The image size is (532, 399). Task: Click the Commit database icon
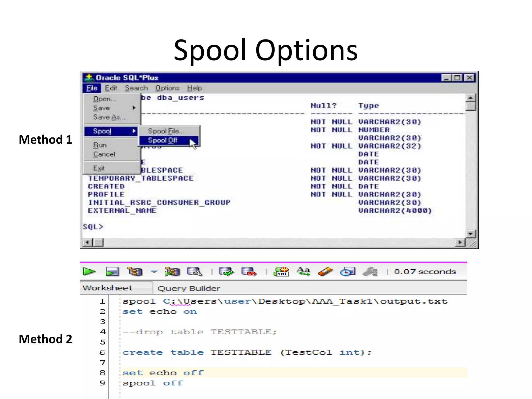click(x=226, y=272)
